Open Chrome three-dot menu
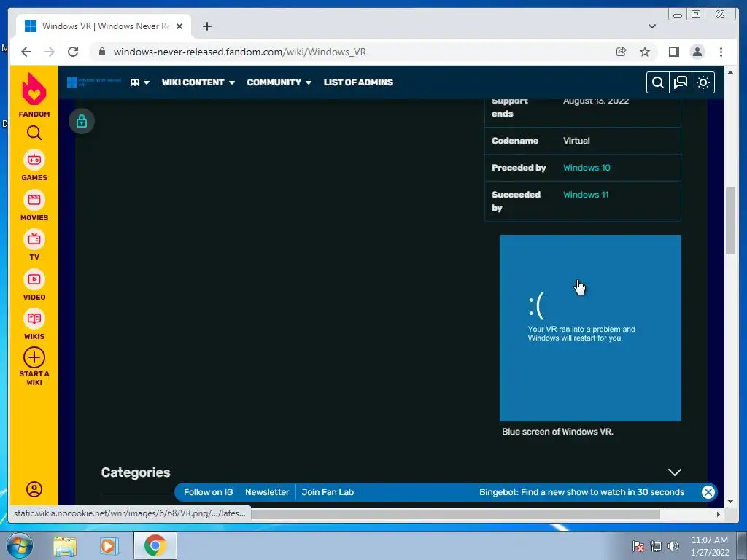This screenshot has height=560, width=747. point(721,52)
